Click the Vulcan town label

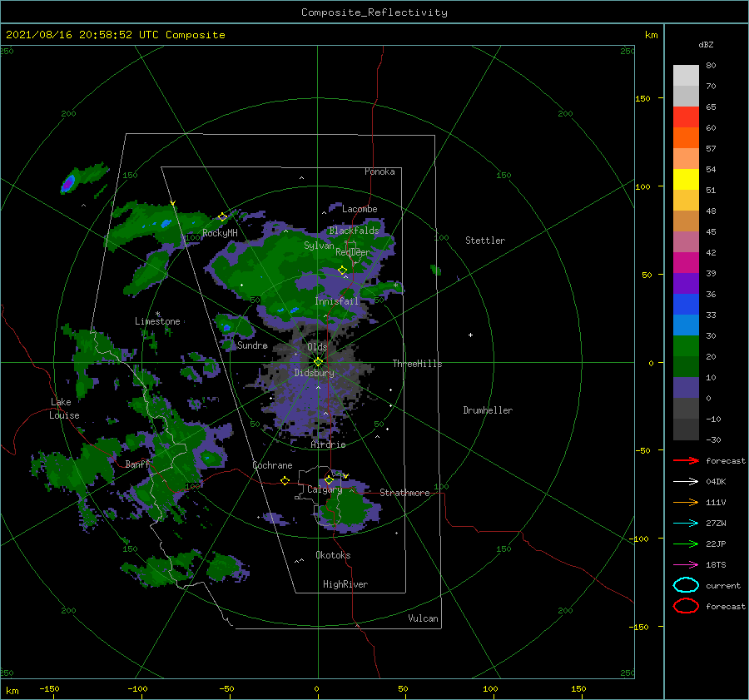tap(423, 618)
